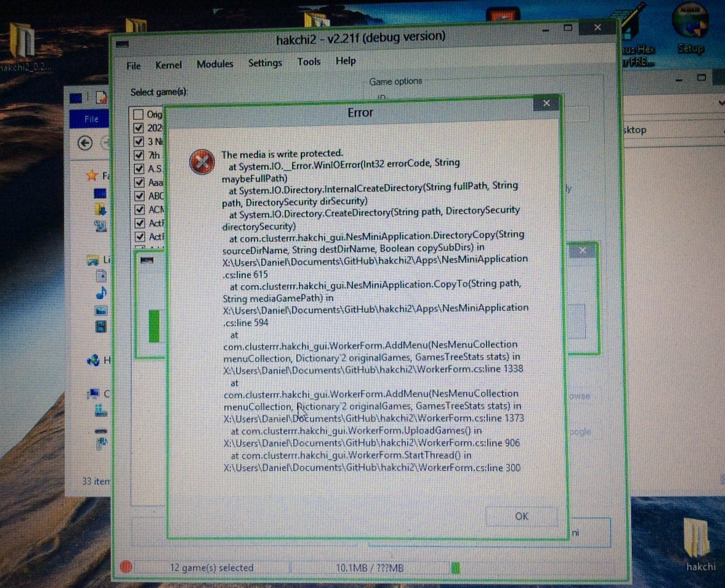Open Recent places icon under Favorites in Explorer
This screenshot has height=588, width=725.
click(x=100, y=226)
